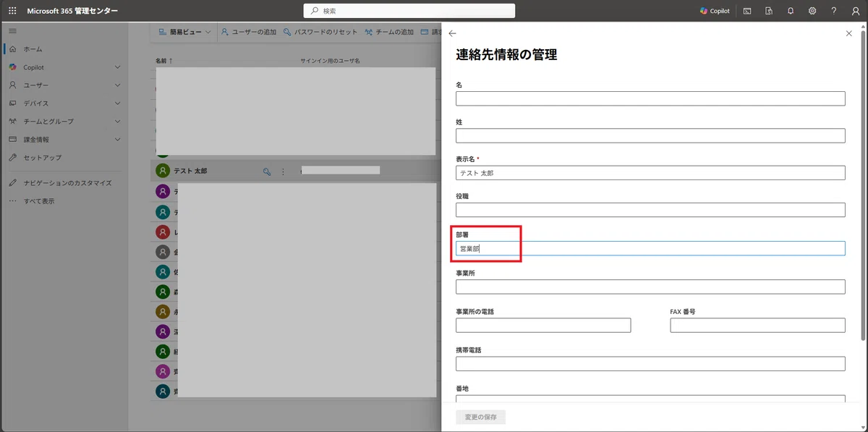Click into the 事業所 field

(x=650, y=287)
